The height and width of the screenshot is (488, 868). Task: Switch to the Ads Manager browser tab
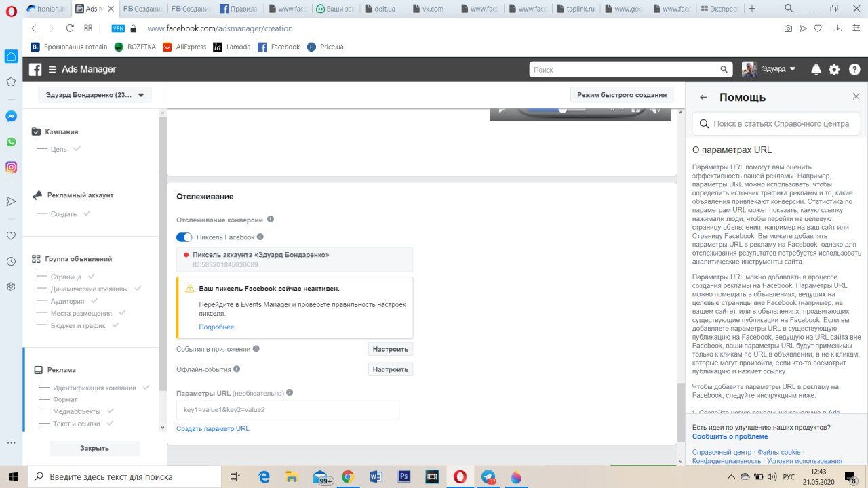pos(94,9)
